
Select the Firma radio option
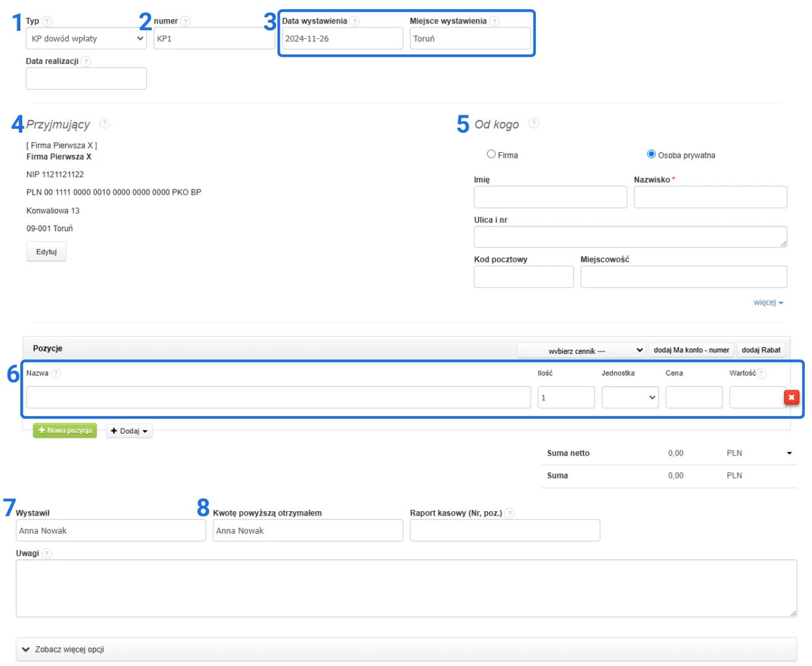(x=491, y=154)
